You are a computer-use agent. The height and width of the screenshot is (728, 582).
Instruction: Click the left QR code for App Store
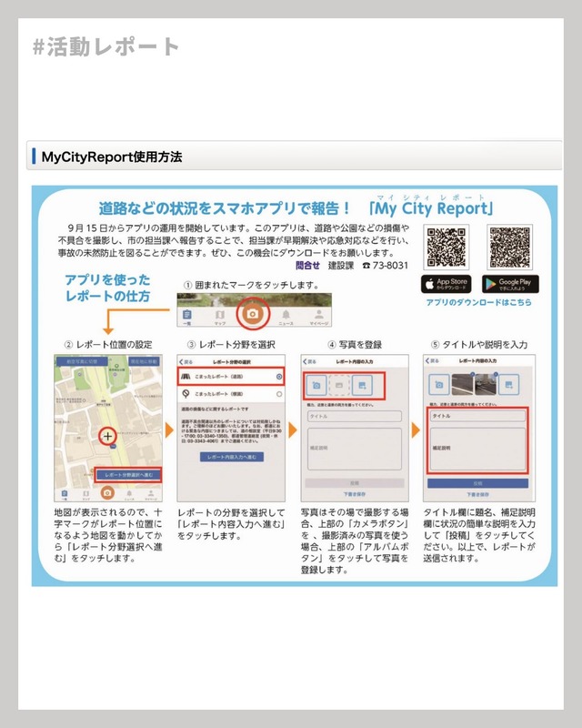tap(446, 247)
